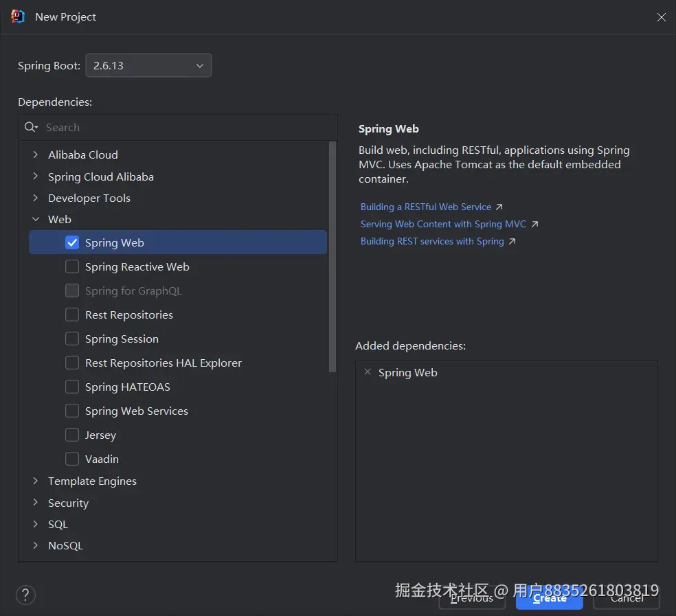Select the NoSQL label
The image size is (676, 616).
pos(65,545)
